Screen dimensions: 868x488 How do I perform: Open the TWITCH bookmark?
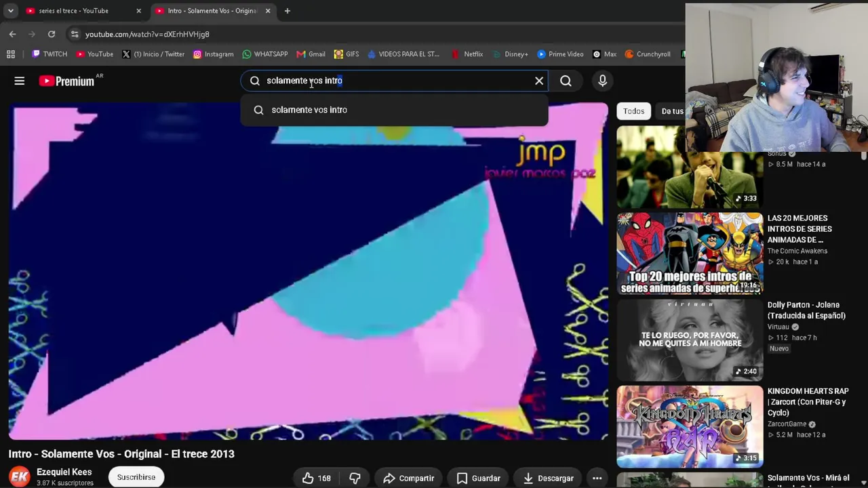tap(50, 54)
